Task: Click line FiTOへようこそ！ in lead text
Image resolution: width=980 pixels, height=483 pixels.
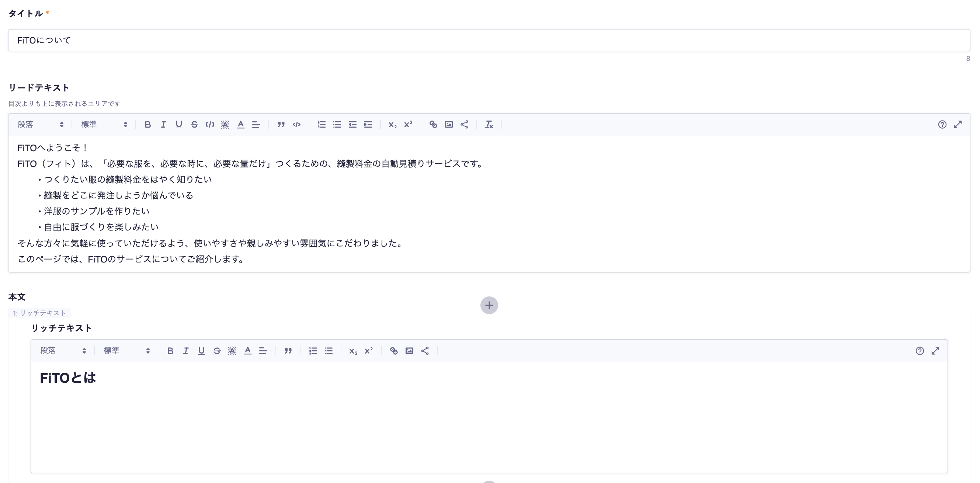Action: [x=53, y=148]
